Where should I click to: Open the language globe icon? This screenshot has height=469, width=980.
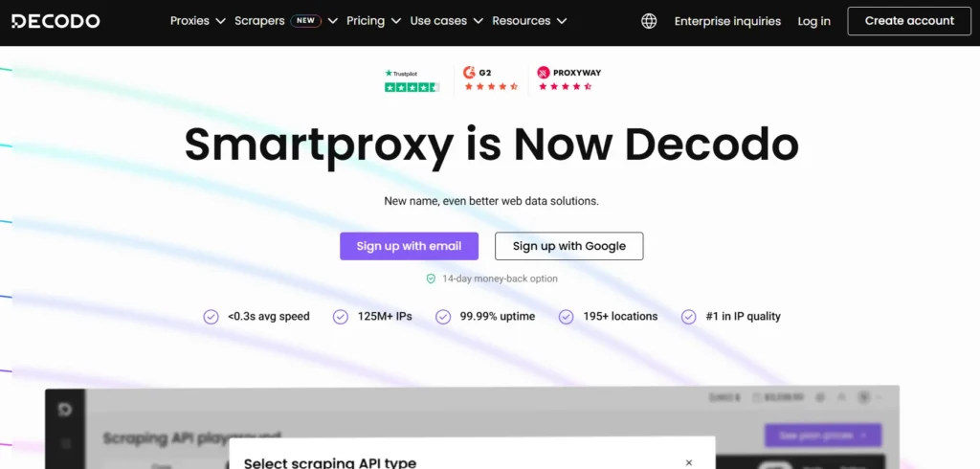tap(650, 21)
